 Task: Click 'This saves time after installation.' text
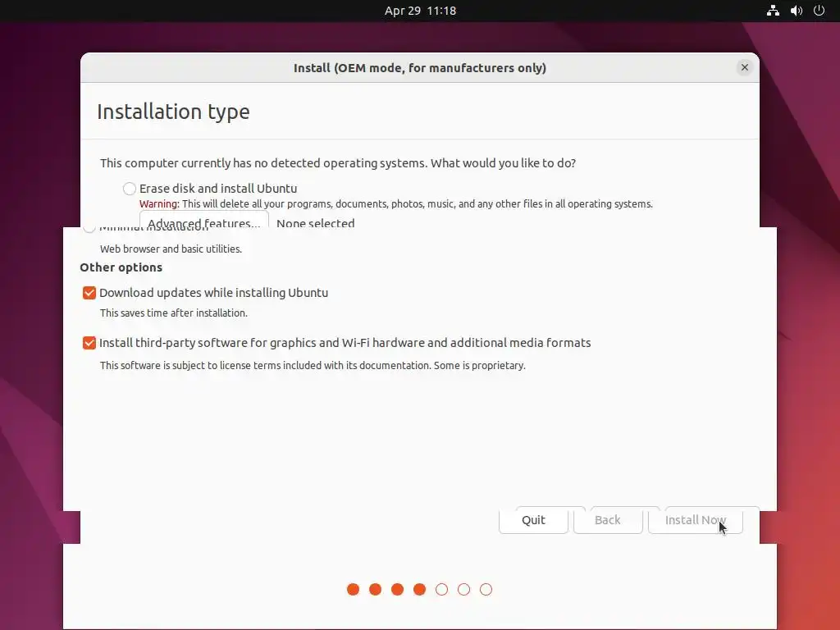coord(174,313)
